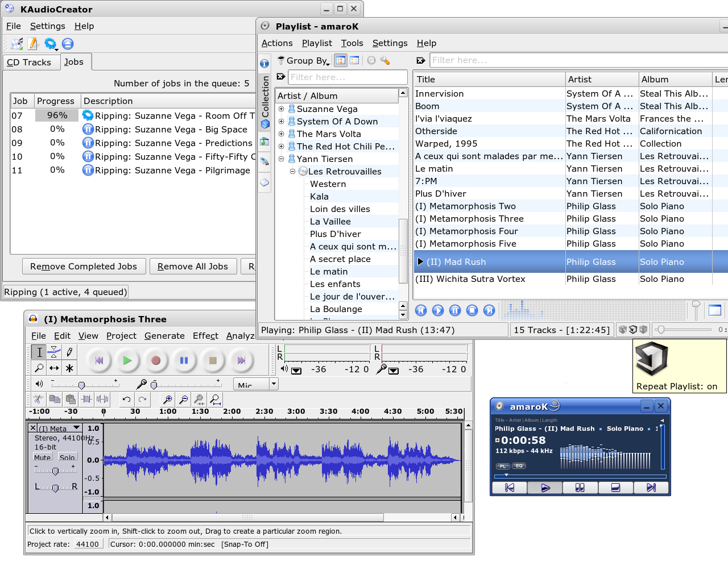This screenshot has width=728, height=582.
Task: Click KAudioCreator's eject CD toolbar icon
Action: [x=68, y=44]
